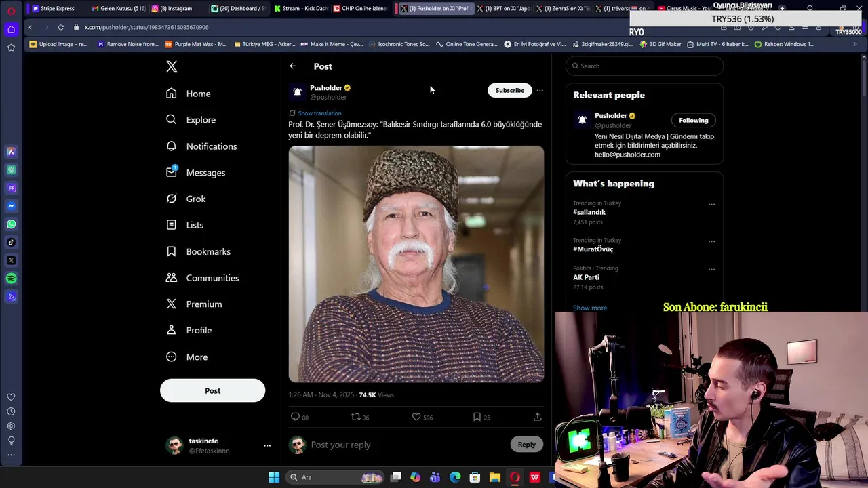Open Notifications in the sidebar
This screenshot has height=488, width=868.
coord(201,146)
